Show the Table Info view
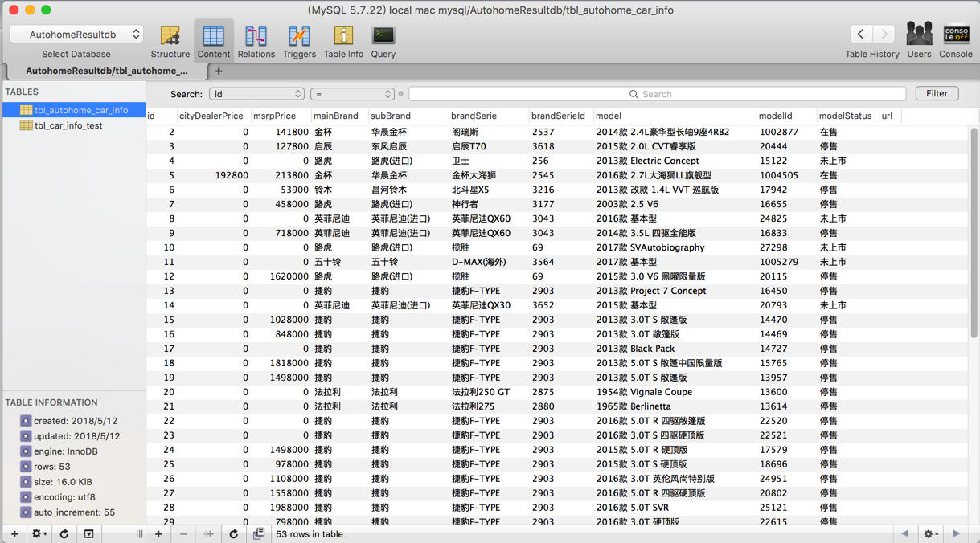 click(343, 41)
